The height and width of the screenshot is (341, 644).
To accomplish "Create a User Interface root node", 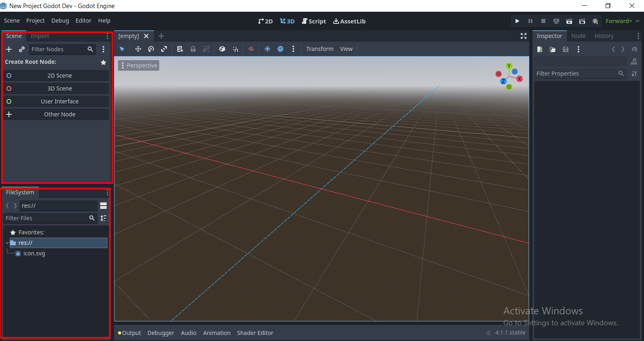I will point(56,101).
